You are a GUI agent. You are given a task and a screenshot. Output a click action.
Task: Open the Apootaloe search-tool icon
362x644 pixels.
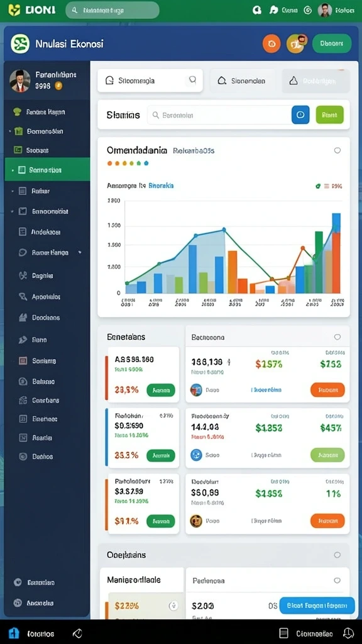coord(23,296)
